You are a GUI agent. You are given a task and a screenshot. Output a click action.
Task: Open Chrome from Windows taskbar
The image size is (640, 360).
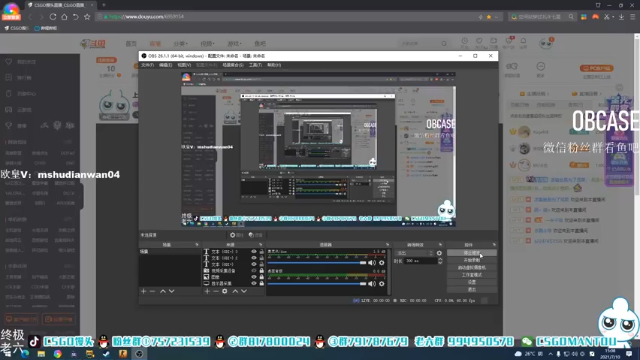(58, 354)
